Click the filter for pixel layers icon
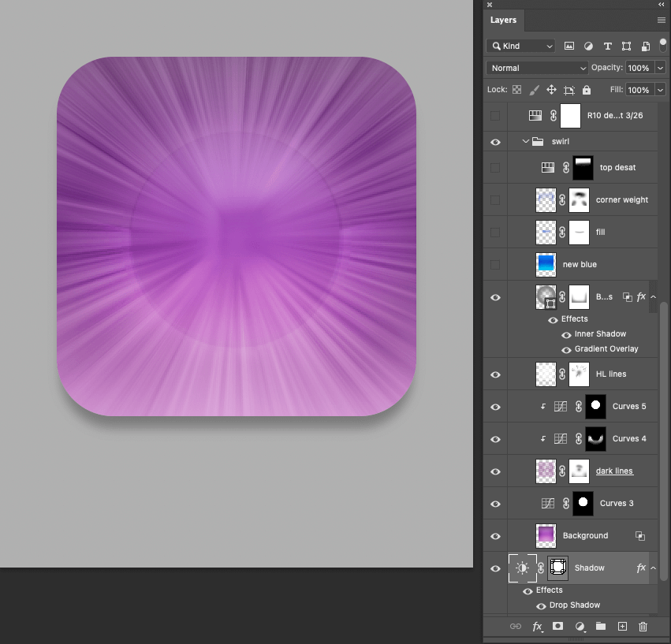671x644 pixels. (569, 47)
